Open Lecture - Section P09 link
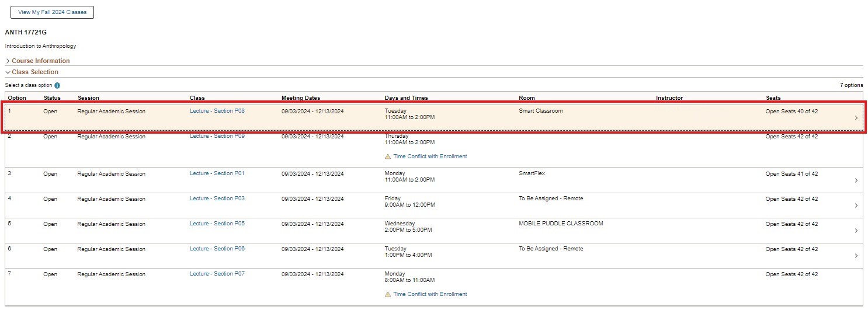Screen dimensions: 868x310 (x=217, y=136)
